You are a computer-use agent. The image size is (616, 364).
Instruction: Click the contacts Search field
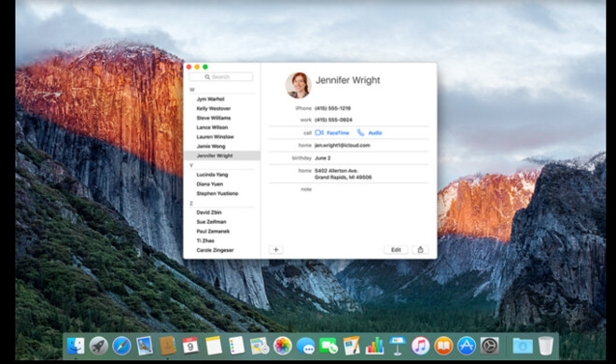221,77
